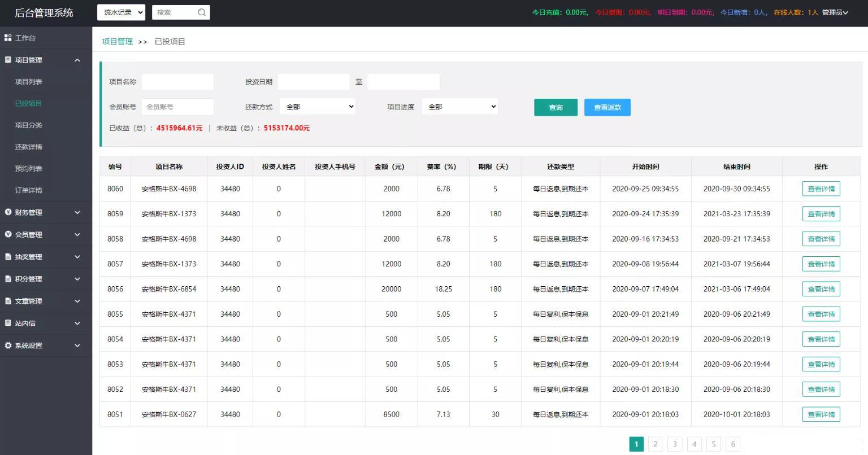Image resolution: width=868 pixels, height=455 pixels.
Task: View details for record 8060
Action: 821,189
